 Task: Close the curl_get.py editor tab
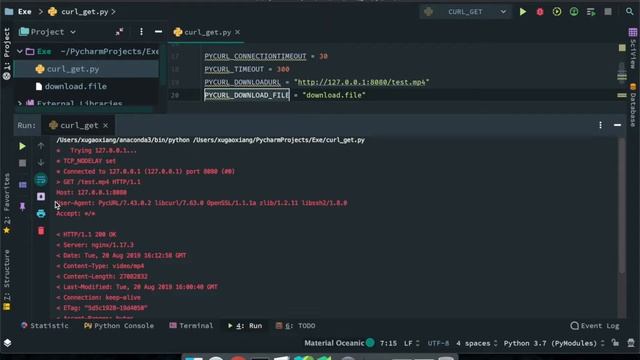tap(238, 32)
